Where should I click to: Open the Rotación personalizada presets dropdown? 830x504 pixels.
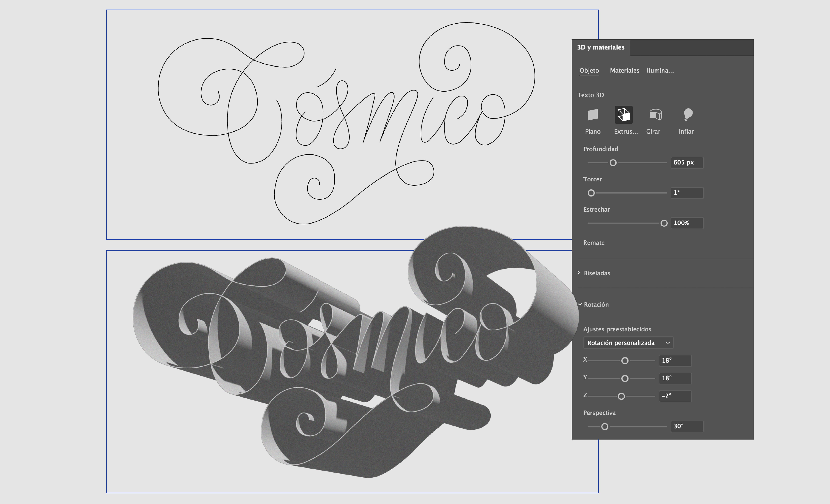coord(628,343)
